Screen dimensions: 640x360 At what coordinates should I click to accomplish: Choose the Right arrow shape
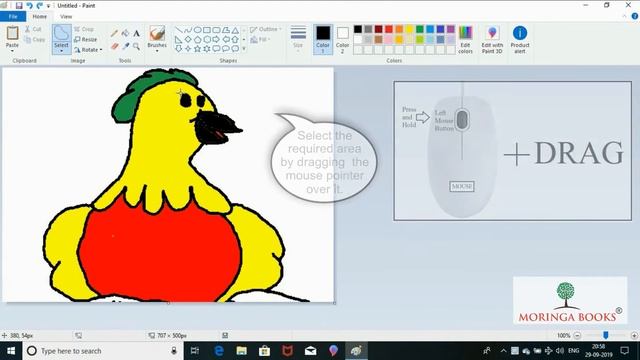216,40
